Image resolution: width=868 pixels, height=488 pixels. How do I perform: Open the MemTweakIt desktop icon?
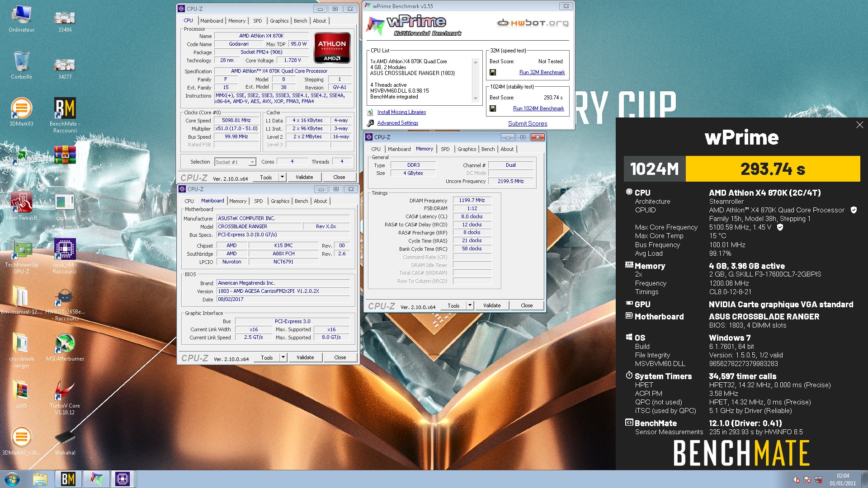[21, 206]
